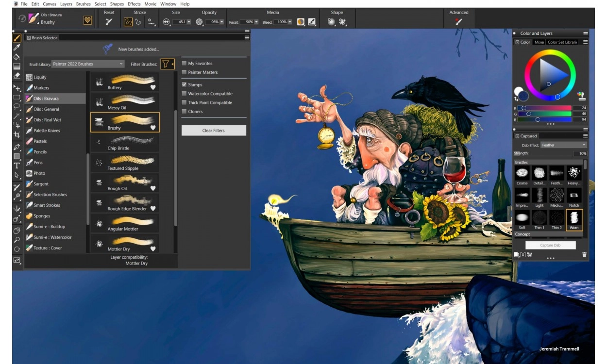Select the Palette Knives brush category
The width and height of the screenshot is (607, 364).
[x=55, y=131]
